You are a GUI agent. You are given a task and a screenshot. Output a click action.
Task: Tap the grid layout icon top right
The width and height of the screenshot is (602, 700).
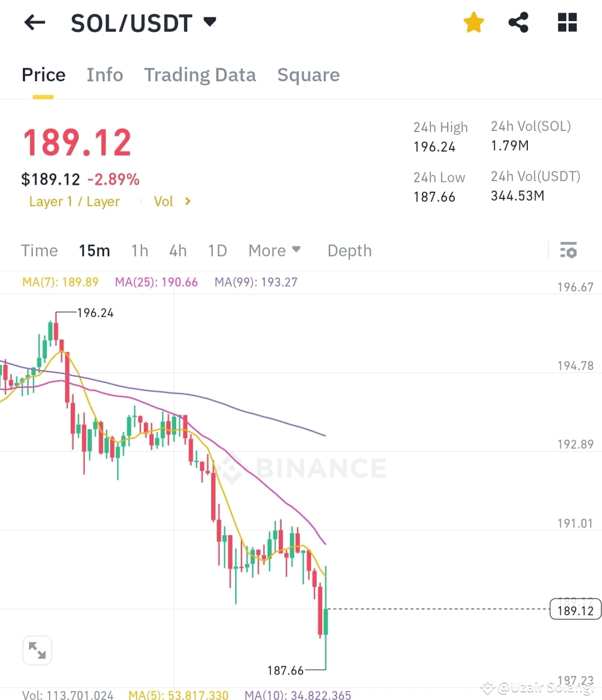point(567,22)
